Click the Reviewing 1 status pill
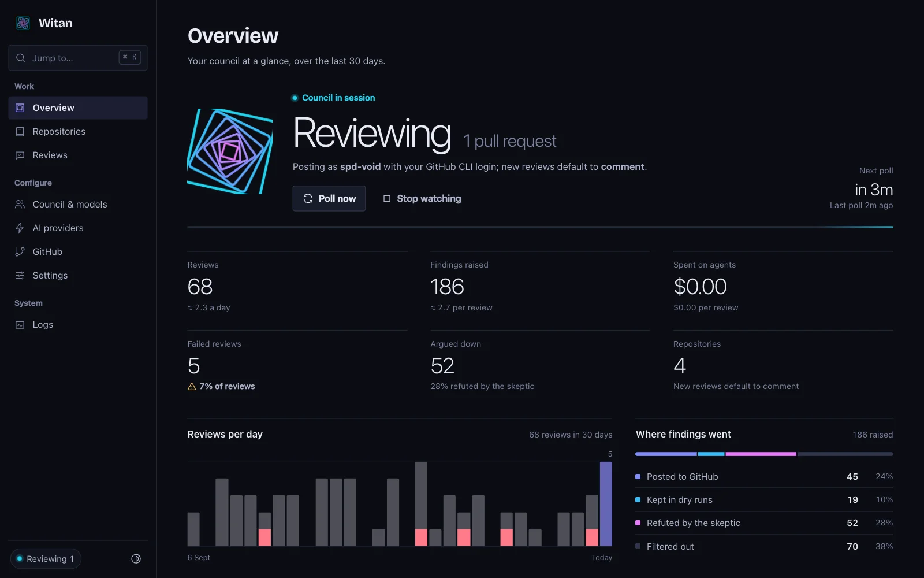Viewport: 924px width, 578px height. click(46, 559)
